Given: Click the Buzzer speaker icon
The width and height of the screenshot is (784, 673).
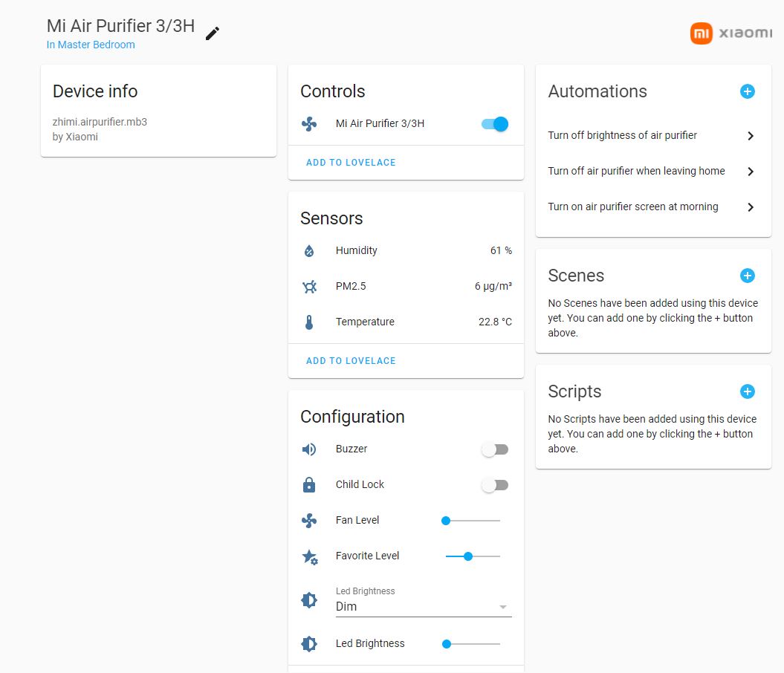Looking at the screenshot, I should click(x=309, y=449).
